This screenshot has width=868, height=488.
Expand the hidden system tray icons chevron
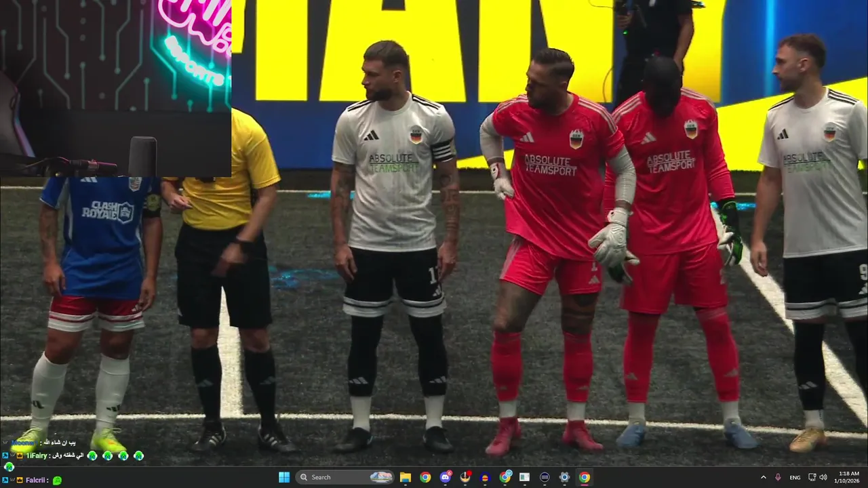point(763,477)
